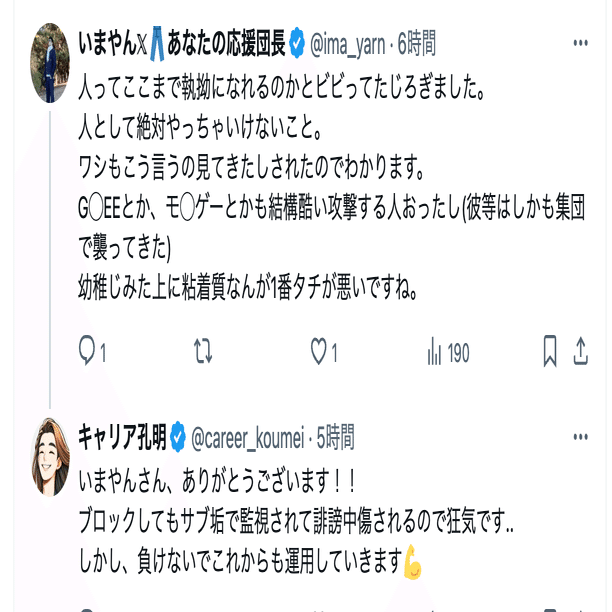Open キャリア孔明 display name profile
Viewport: 612px width, 612px height.
122,438
